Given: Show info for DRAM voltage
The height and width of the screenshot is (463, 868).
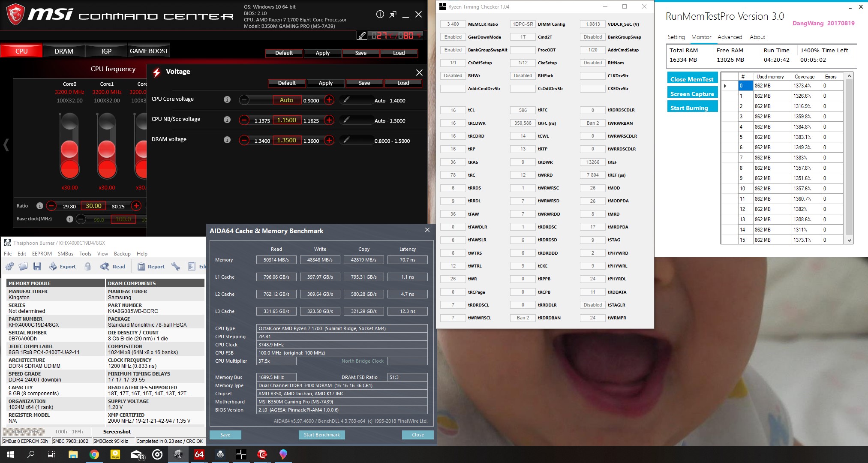Looking at the screenshot, I should 227,140.
